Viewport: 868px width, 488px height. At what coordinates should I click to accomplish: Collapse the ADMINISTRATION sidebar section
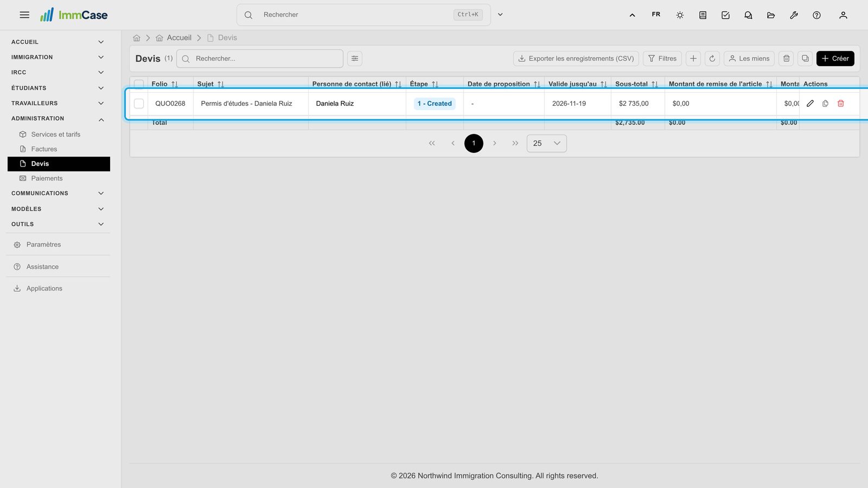click(58, 118)
